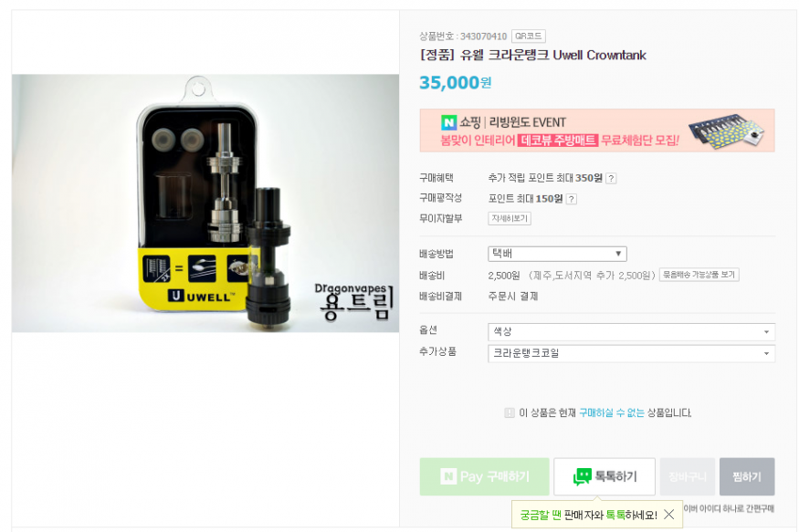Click the Uwell Crowntank product image
Screen dimensions: 799x532
point(205,203)
